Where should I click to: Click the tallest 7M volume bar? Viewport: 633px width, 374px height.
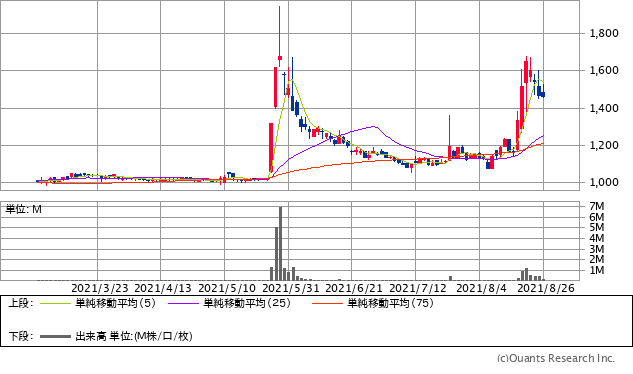[x=281, y=244]
